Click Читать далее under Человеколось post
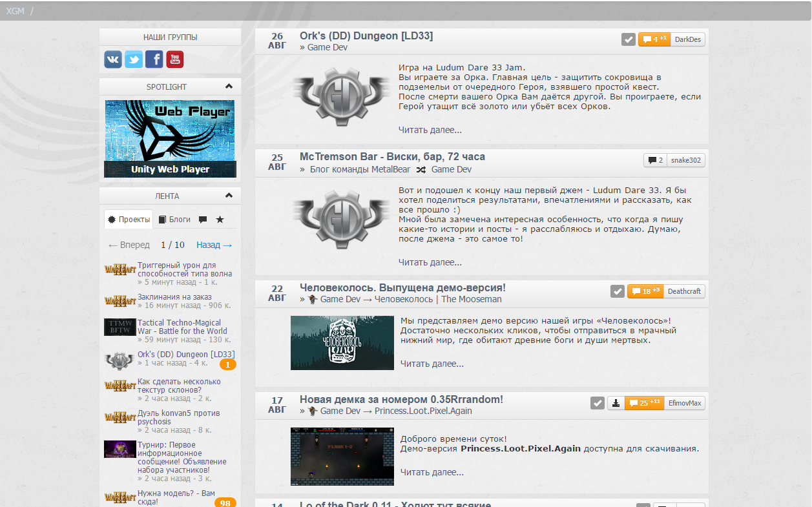The height and width of the screenshot is (507, 812). click(432, 364)
